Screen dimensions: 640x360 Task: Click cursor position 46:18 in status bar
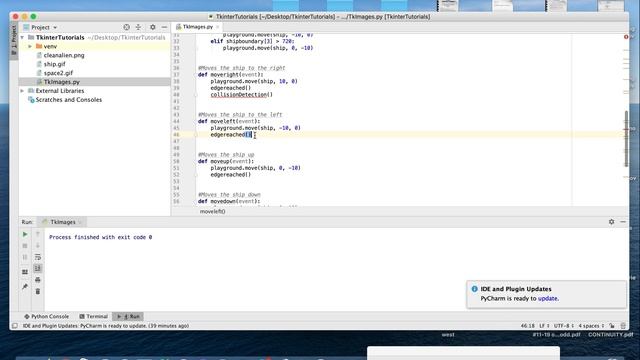(x=527, y=326)
